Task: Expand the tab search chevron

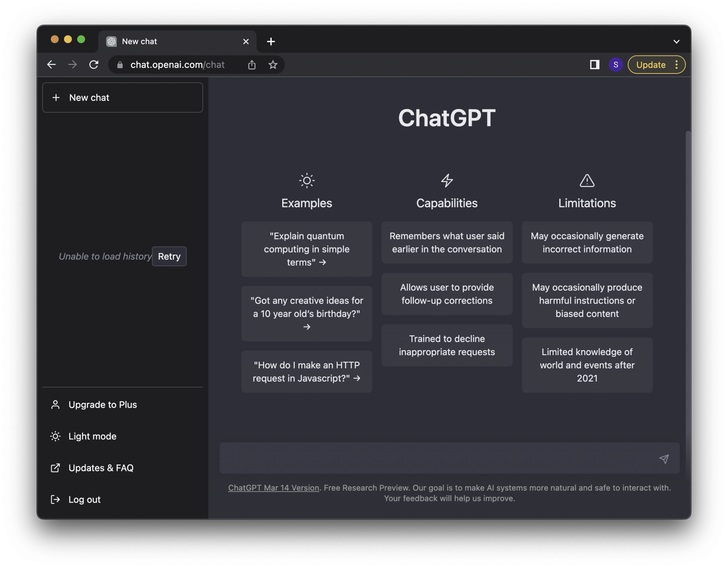Action: 676,42
